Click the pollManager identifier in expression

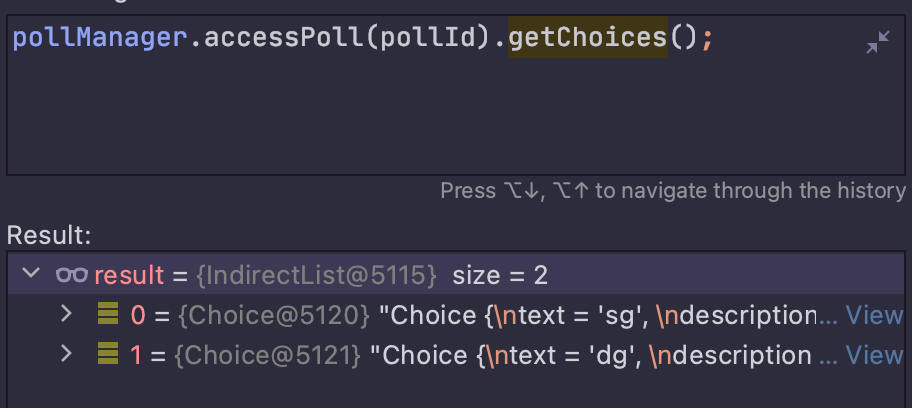[x=100, y=40]
